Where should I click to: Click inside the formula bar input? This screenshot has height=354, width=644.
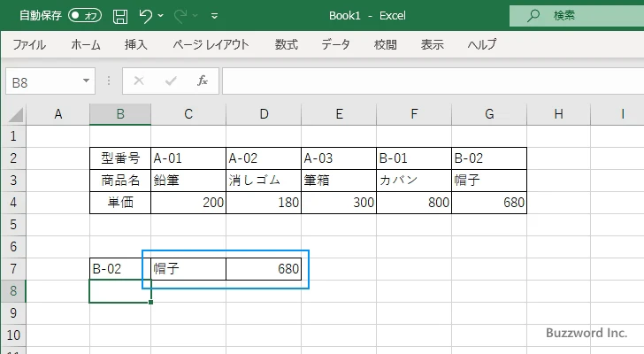coord(425,81)
